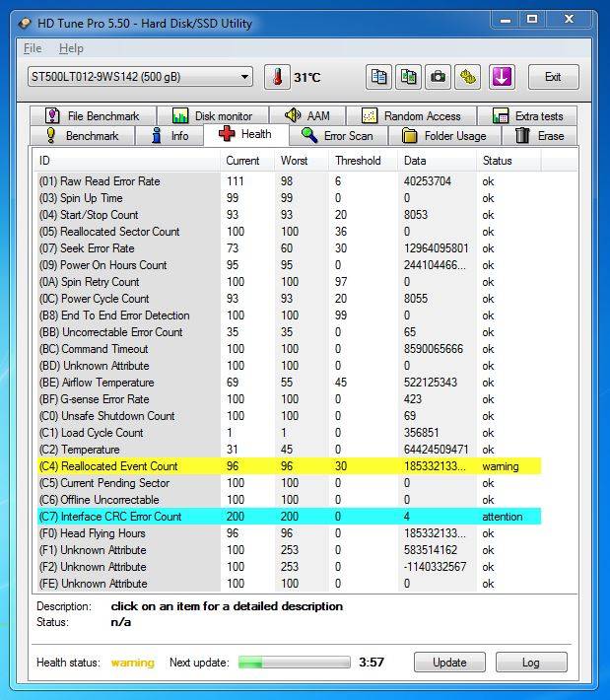
Task: Click the Data column header
Action: [x=437, y=161]
